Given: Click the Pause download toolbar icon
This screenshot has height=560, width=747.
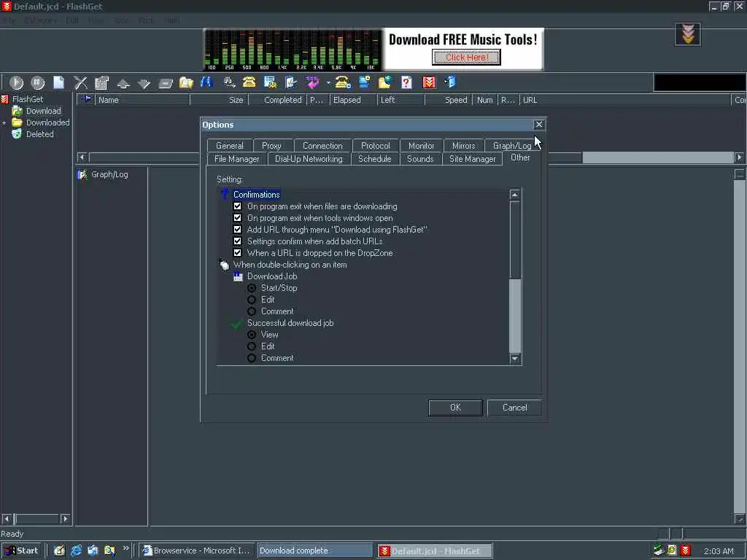Looking at the screenshot, I should click(38, 83).
